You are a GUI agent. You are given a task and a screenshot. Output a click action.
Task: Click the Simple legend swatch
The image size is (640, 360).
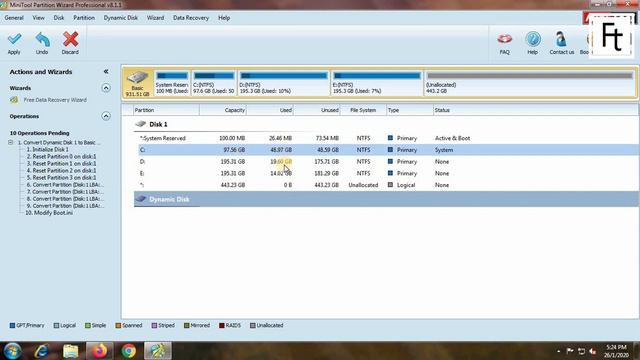click(x=87, y=325)
